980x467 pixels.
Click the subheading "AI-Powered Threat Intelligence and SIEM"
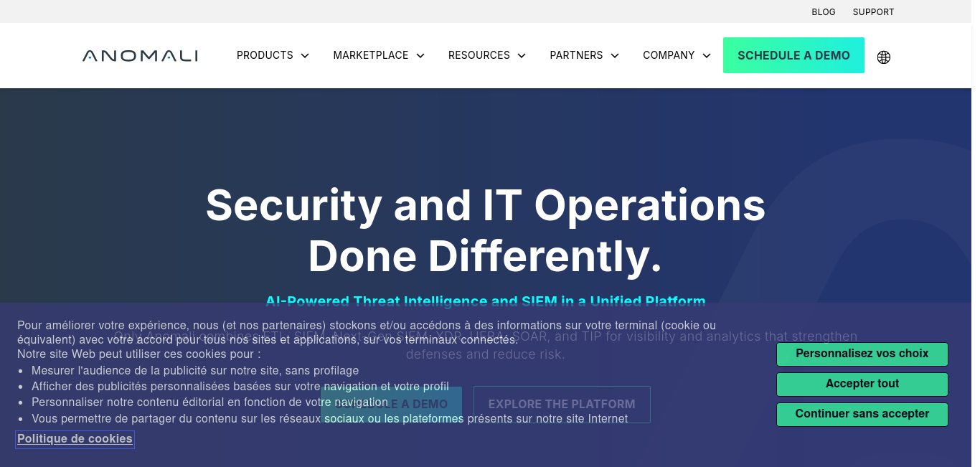point(486,301)
